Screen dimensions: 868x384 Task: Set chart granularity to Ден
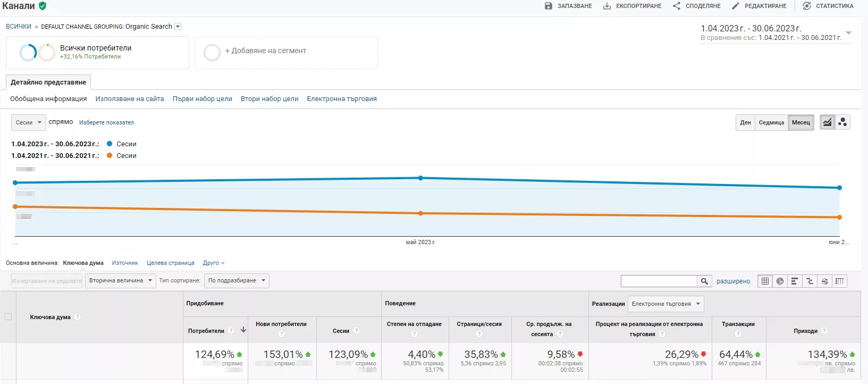746,122
